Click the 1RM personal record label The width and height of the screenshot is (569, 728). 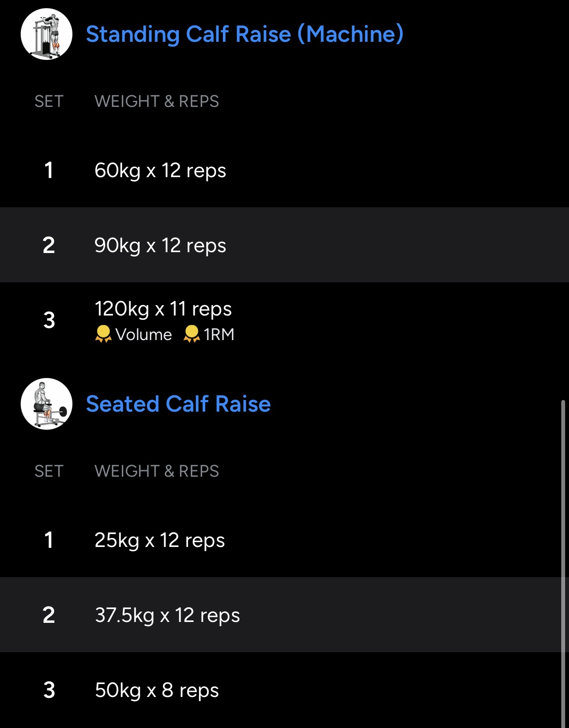(219, 334)
